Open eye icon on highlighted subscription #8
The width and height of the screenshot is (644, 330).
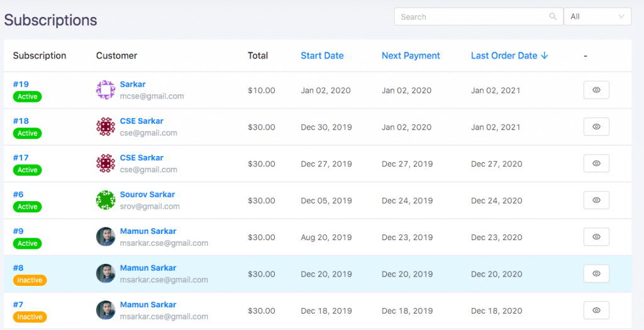click(x=596, y=274)
